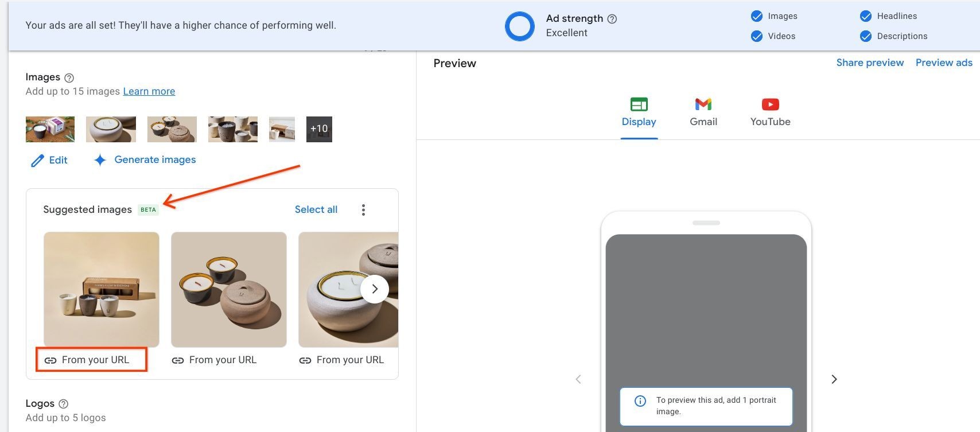Screen dimensions: 980x432
Task: Click the Logos help question mark icon
Action: [64, 404]
